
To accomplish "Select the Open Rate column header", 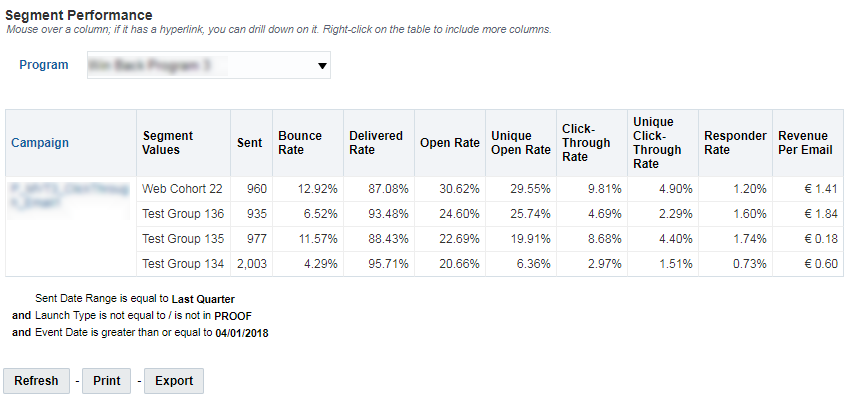I will click(x=450, y=143).
